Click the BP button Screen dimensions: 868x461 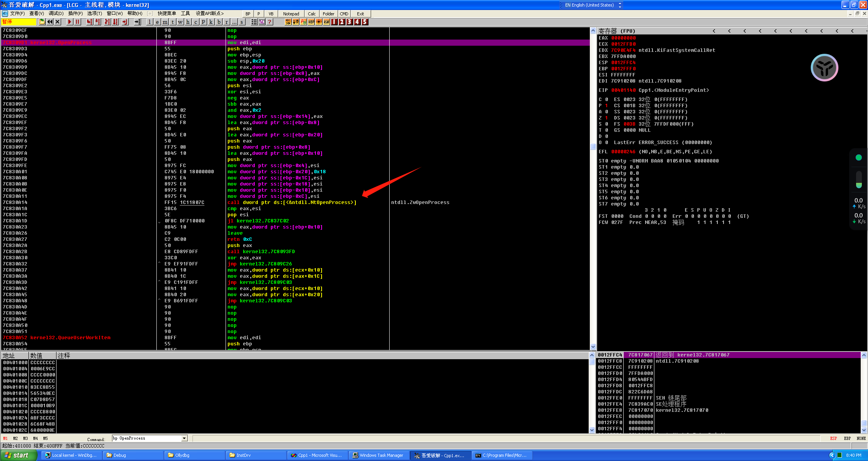point(248,14)
